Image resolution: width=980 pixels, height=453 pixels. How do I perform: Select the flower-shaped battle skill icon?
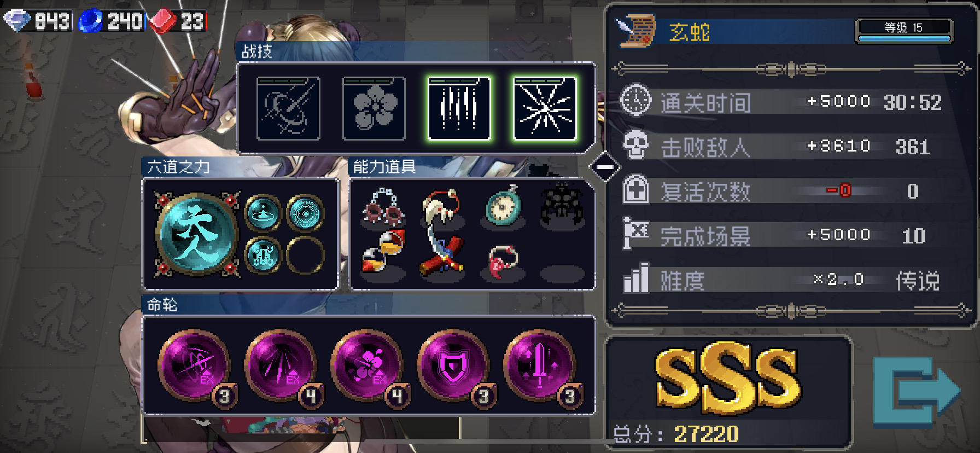[374, 108]
